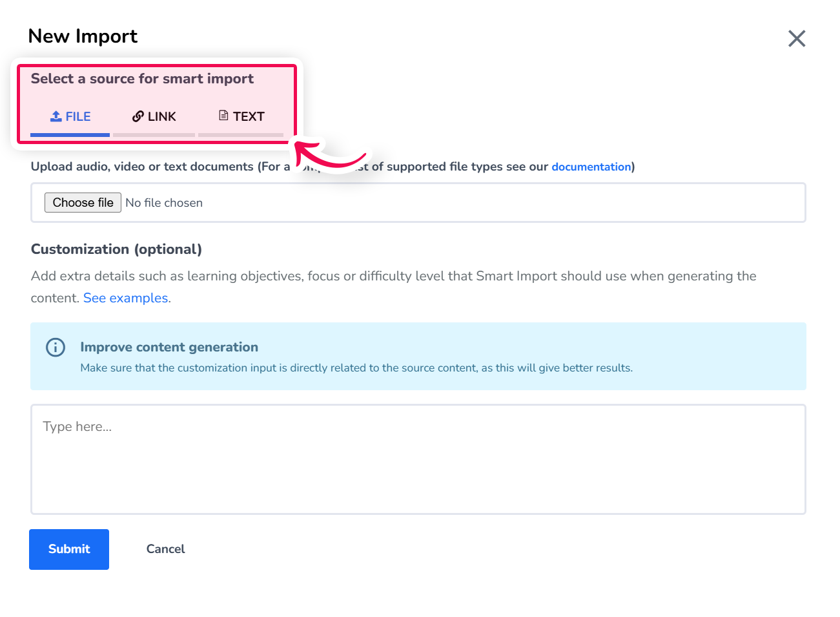Open the documentation link
The image size is (840, 617).
(591, 167)
